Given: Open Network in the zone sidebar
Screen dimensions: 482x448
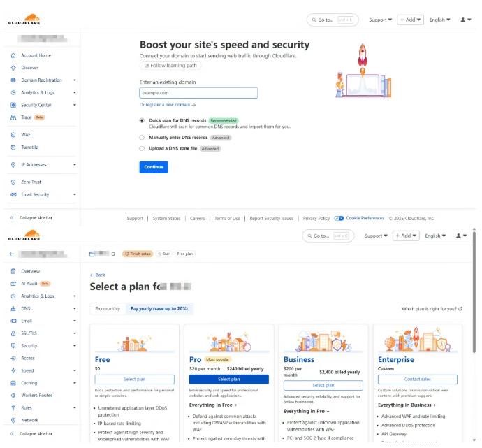Looking at the screenshot, I should (29, 420).
